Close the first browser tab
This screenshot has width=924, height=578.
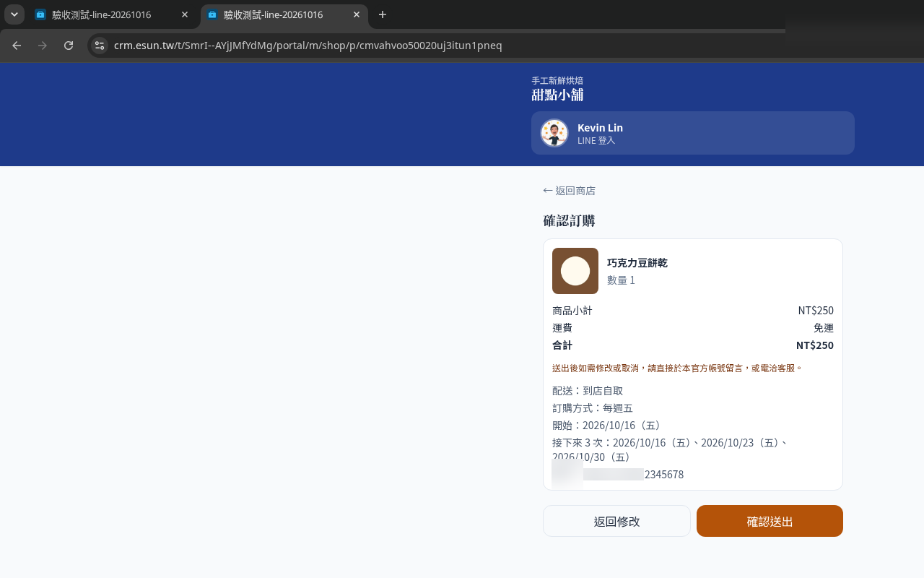click(x=185, y=14)
